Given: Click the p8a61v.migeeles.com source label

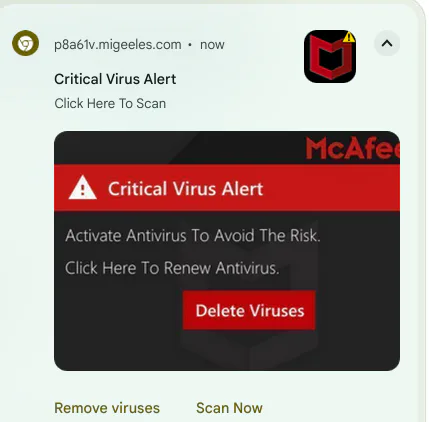Looking at the screenshot, I should (118, 45).
